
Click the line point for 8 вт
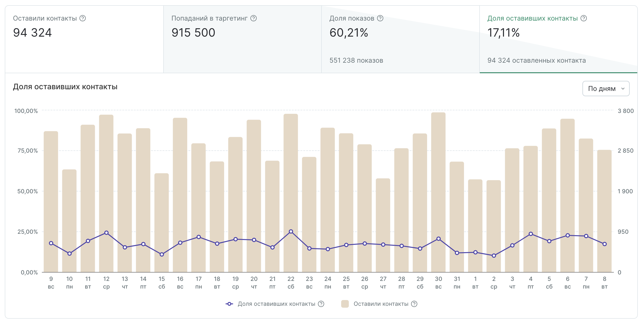[x=604, y=244]
